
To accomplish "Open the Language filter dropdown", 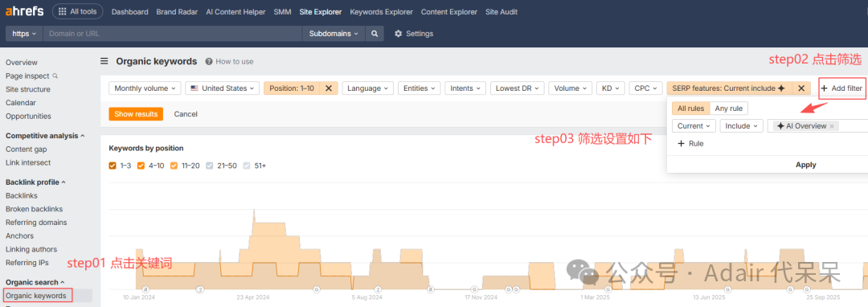I will 367,88.
